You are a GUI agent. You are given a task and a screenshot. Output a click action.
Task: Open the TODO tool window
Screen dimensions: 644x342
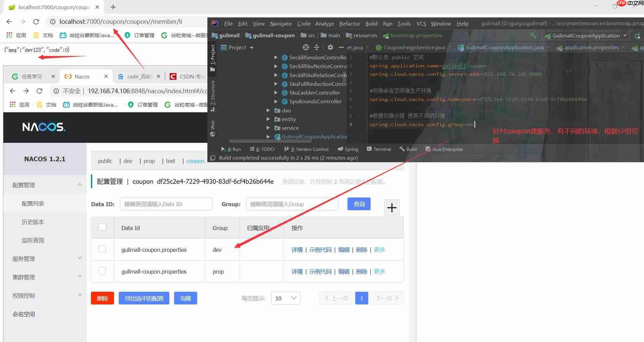[x=262, y=149]
